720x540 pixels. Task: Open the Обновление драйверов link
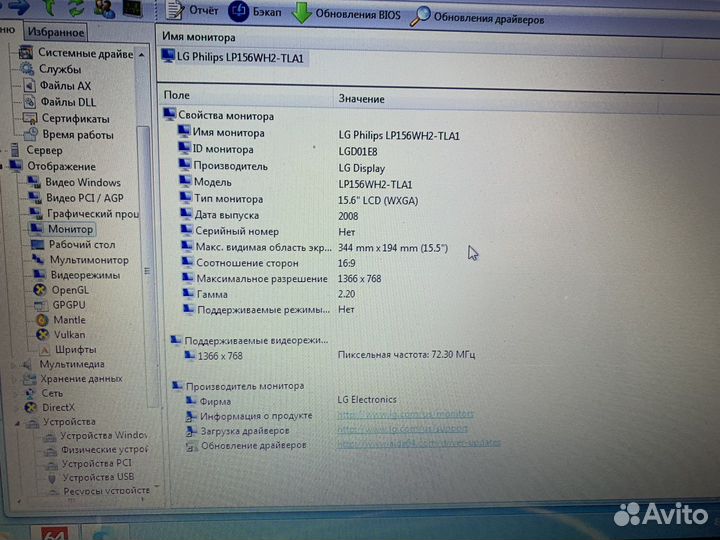pos(419,443)
